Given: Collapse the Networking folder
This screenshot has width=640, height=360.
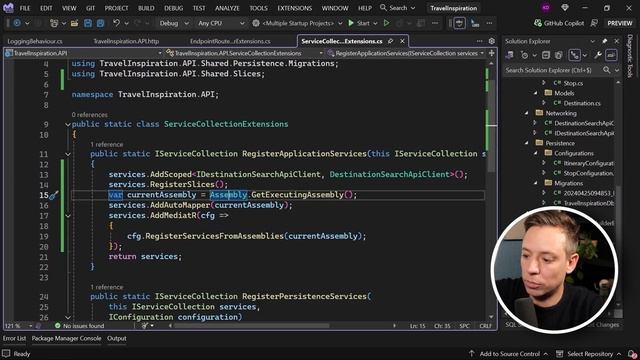Looking at the screenshot, I should click(527, 113).
